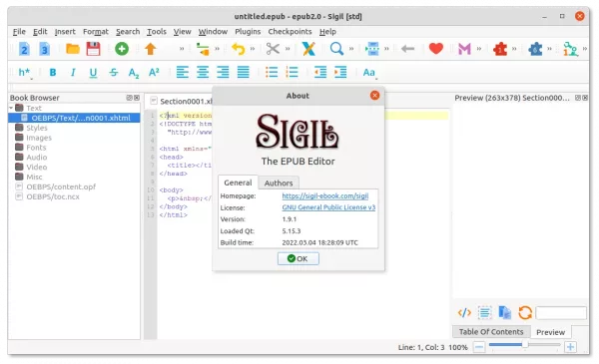Expand hidden items after the scissors icon
The height and width of the screenshot is (364, 599).
[288, 49]
